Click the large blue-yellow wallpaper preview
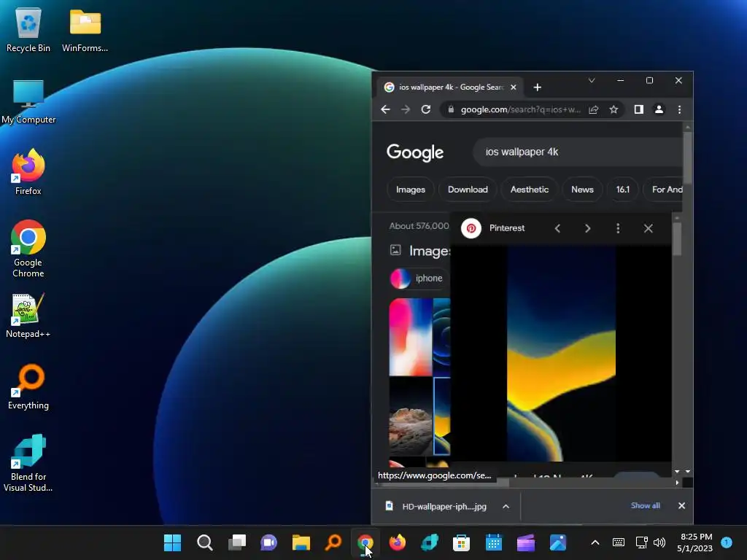The image size is (747, 560). [561, 354]
